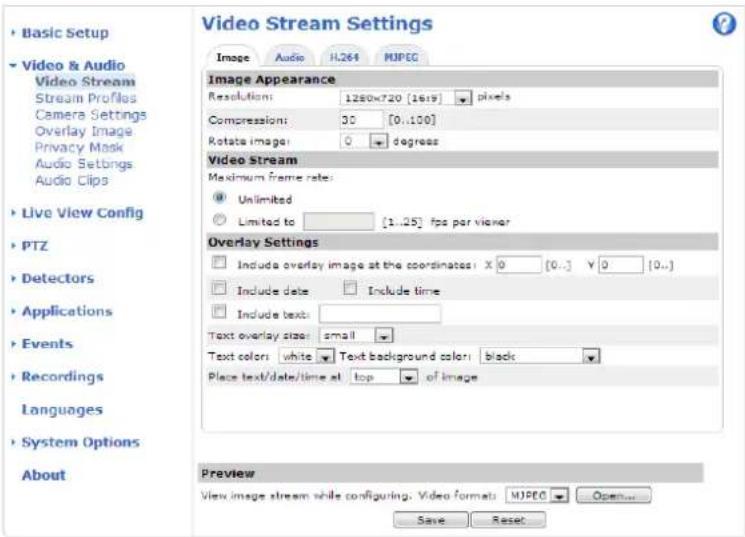Collapse Video & Audio menu
745x537 pixels.
click(73, 66)
